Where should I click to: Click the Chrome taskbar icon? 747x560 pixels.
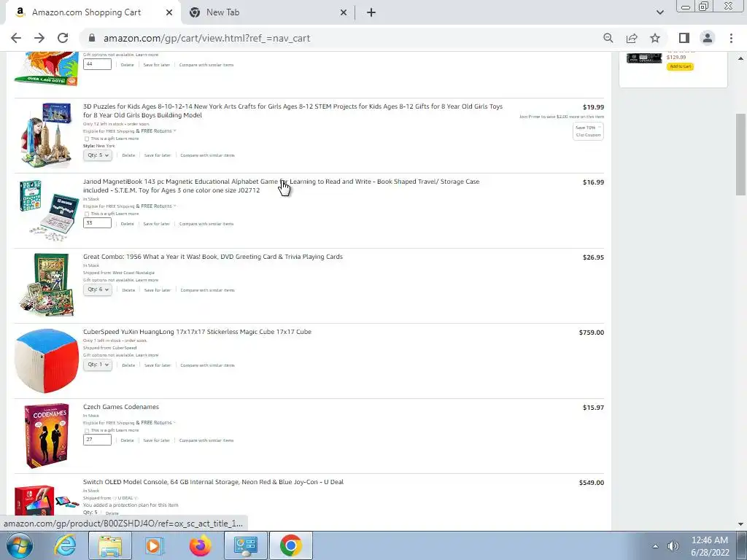click(291, 545)
